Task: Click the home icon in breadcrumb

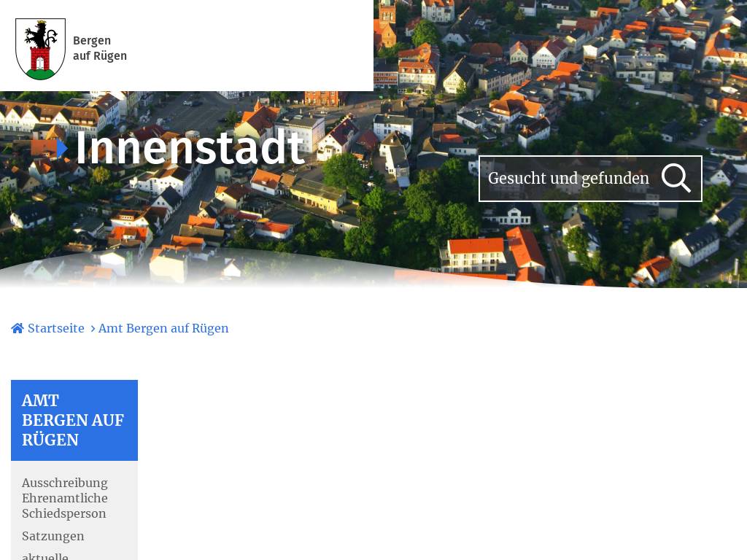Action: 18,328
